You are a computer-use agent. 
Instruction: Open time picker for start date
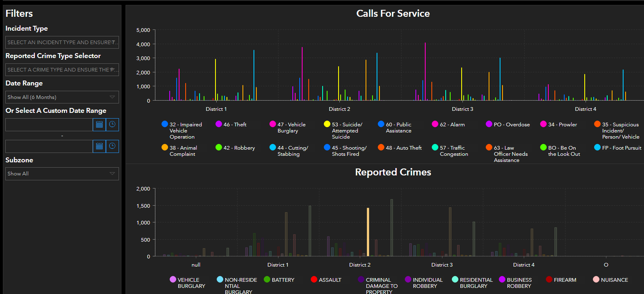(x=112, y=124)
